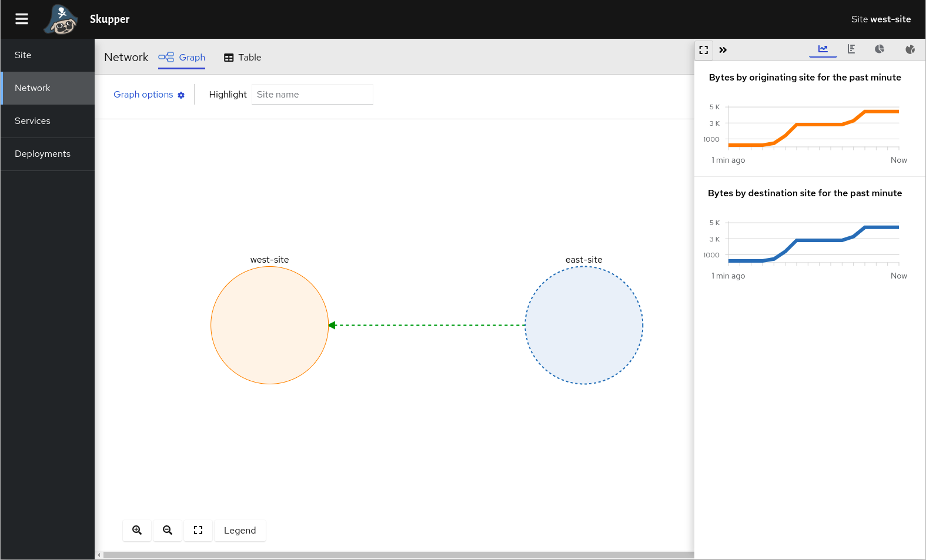Select the line chart view icon
The width and height of the screenshot is (926, 560).
(823, 49)
